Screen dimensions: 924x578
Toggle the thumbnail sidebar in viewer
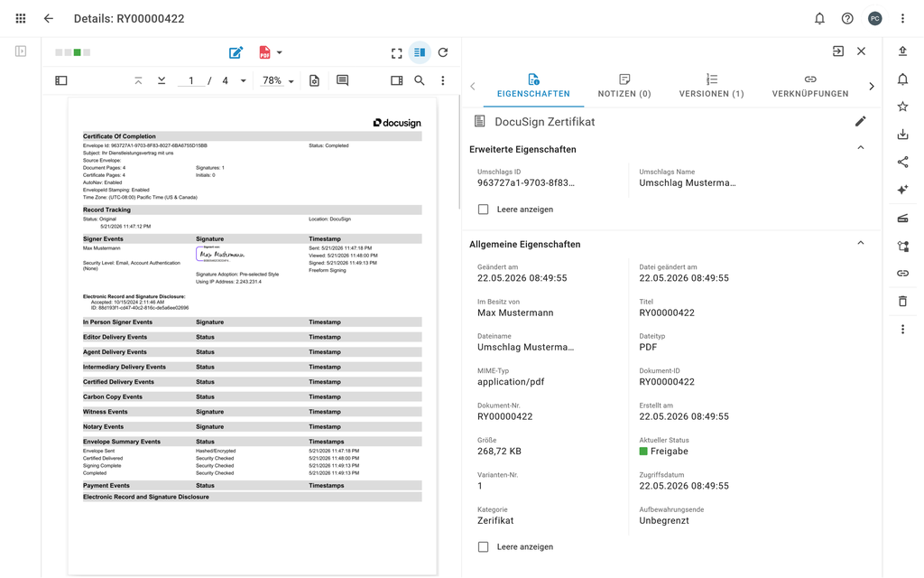click(61, 80)
